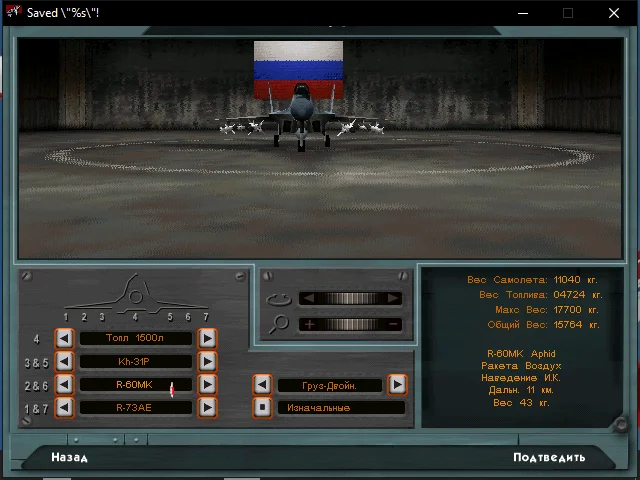Image resolution: width=640 pixels, height=480 pixels.
Task: Choose previous weapon for pylons 2 & 6
Action: [x=64, y=384]
